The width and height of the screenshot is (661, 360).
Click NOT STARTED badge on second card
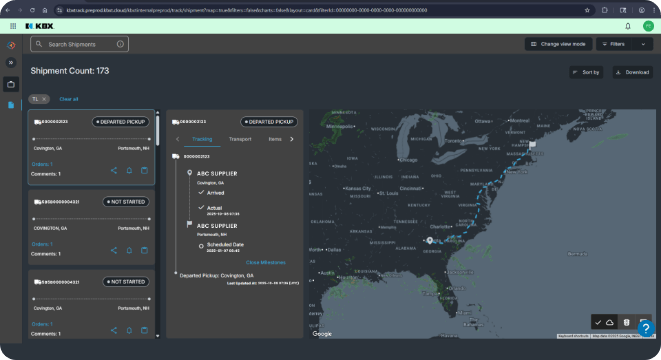click(x=126, y=202)
